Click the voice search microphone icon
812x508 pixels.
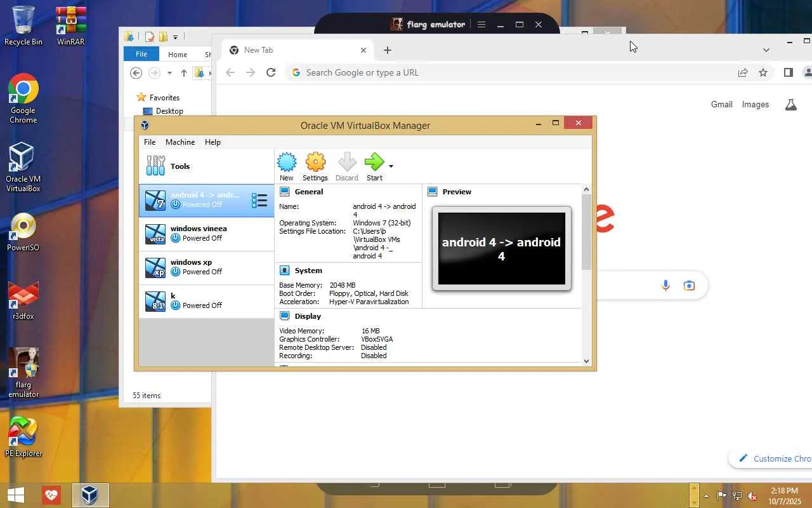tap(665, 286)
